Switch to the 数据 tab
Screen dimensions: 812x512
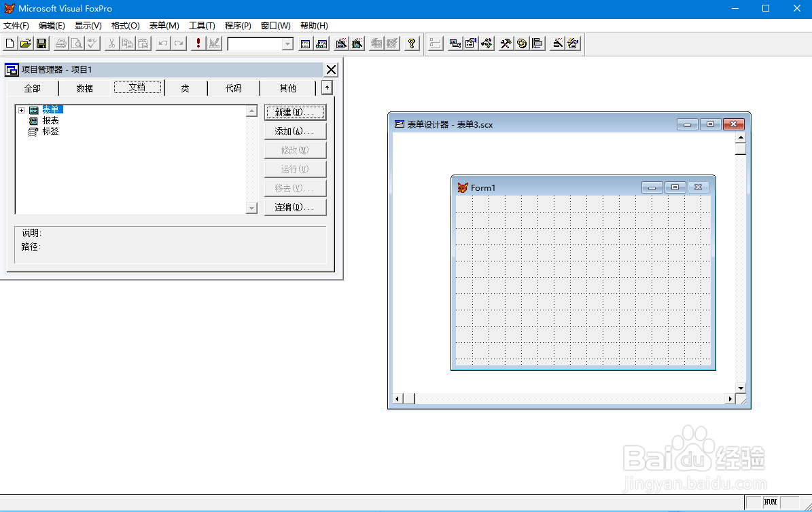[x=84, y=88]
